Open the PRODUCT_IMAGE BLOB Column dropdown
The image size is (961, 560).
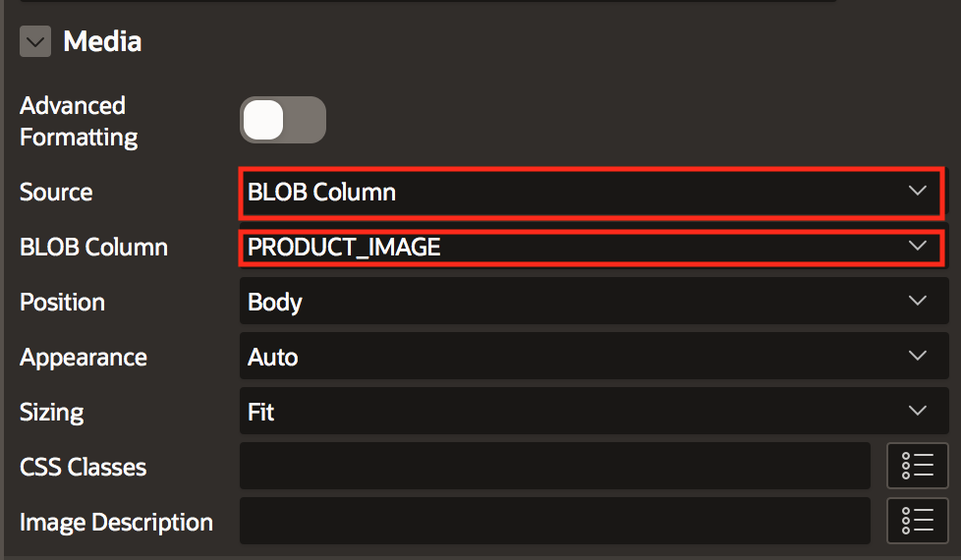pyautogui.click(x=590, y=247)
